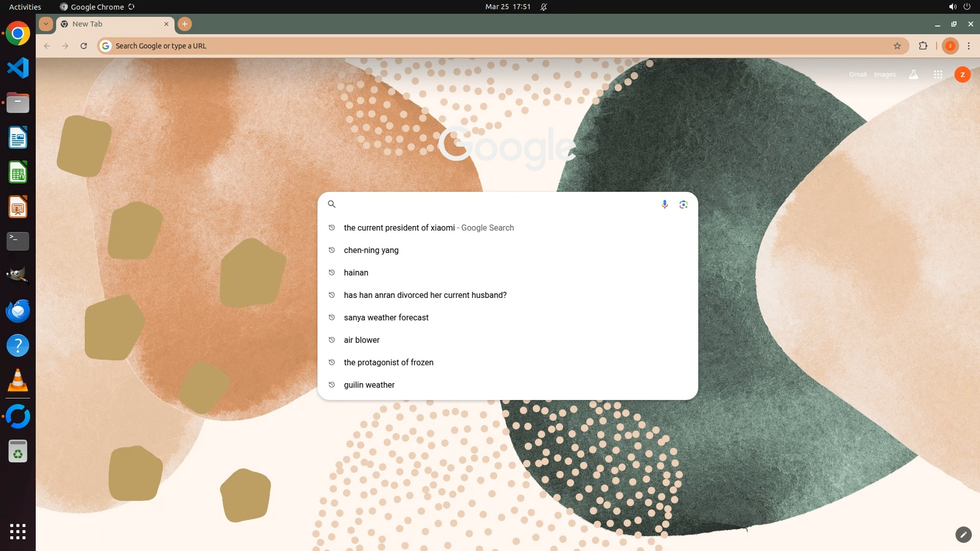
Task: Click the Customize Chrome pencil button
Action: click(963, 534)
